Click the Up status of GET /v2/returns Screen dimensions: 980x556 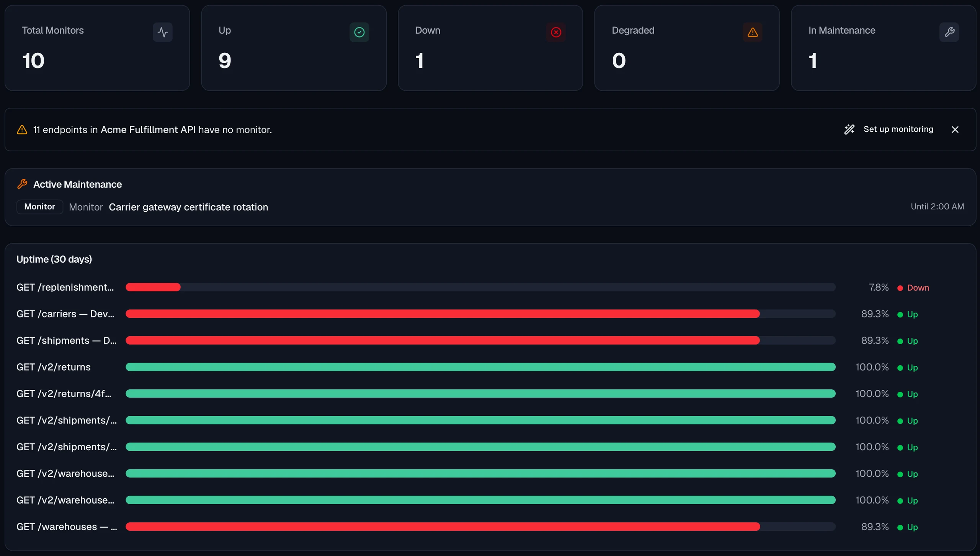point(908,368)
